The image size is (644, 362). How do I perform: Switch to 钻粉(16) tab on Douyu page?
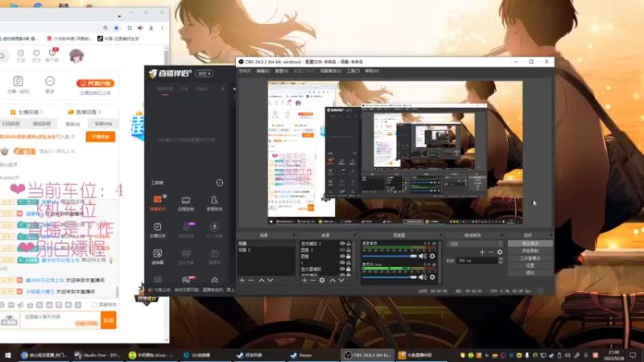103,124
